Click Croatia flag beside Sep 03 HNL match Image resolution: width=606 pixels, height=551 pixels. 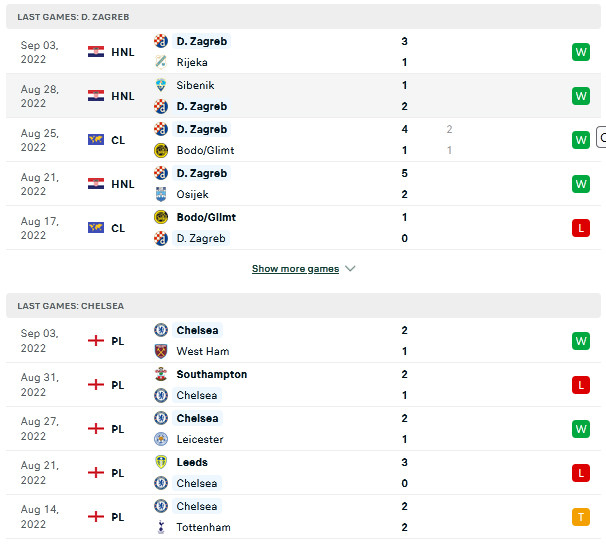(96, 52)
